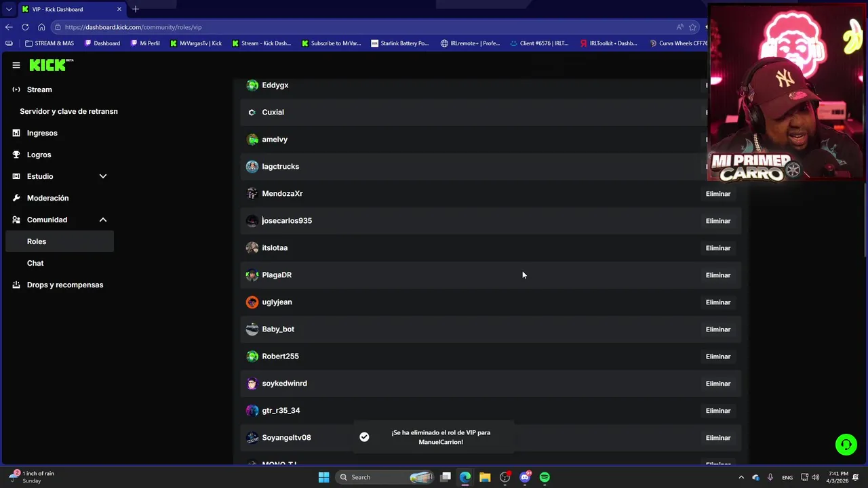Click the Ingresos chart icon
Viewport: 868px width, 488px height.
point(16,133)
